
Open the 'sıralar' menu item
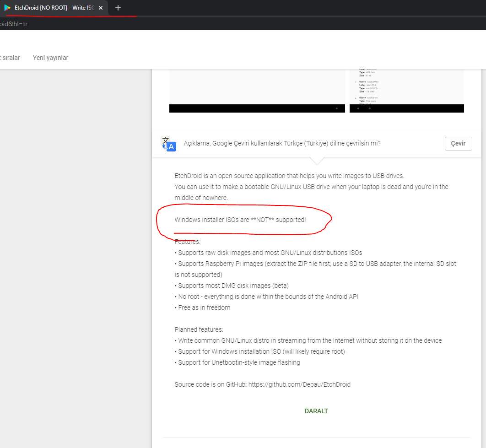click(x=10, y=58)
